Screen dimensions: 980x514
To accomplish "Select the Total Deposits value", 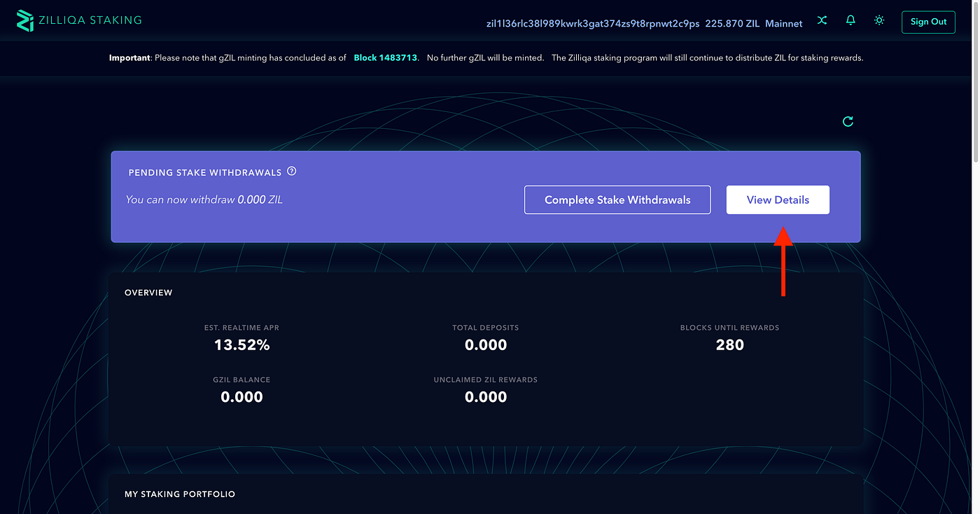I will [x=486, y=345].
